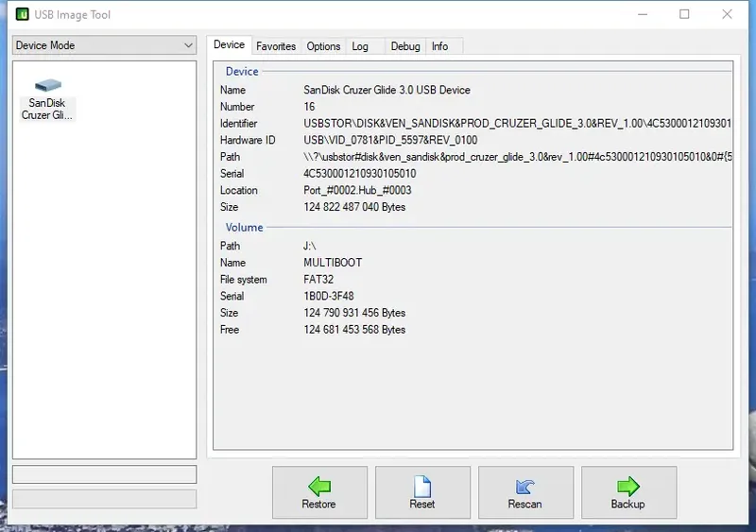Click the green Backup arrow button
The image size is (756, 532).
point(628,492)
